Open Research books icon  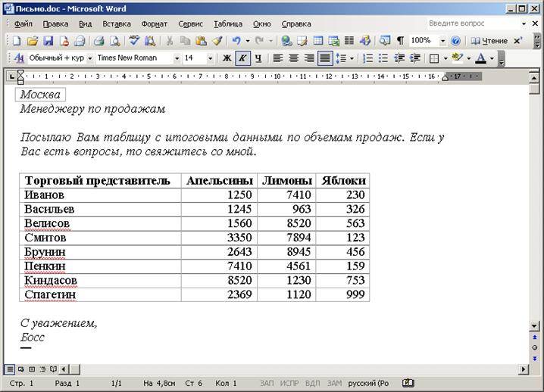tap(149, 41)
